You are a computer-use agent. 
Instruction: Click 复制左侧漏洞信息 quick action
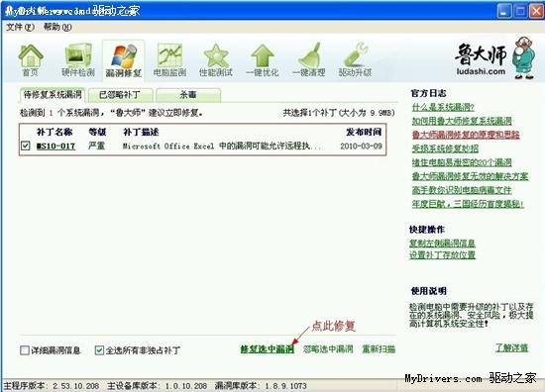click(442, 244)
